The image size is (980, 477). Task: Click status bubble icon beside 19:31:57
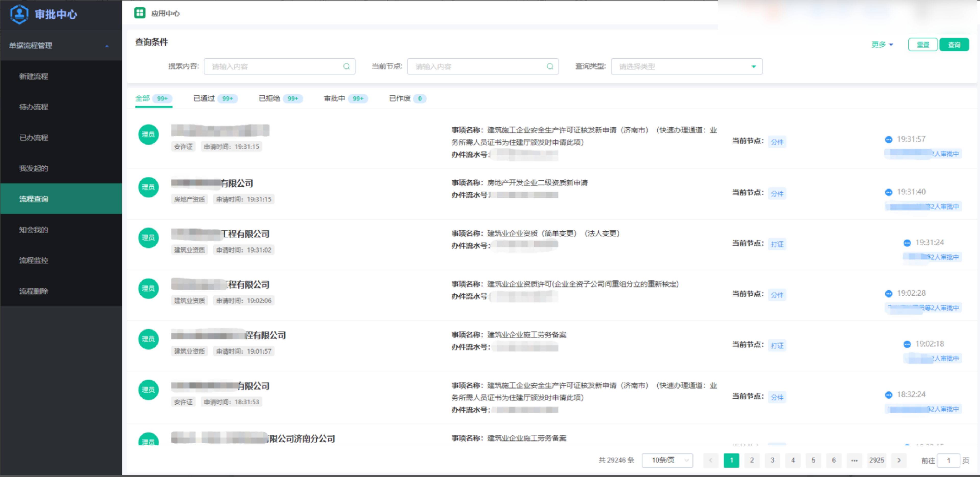click(x=888, y=140)
